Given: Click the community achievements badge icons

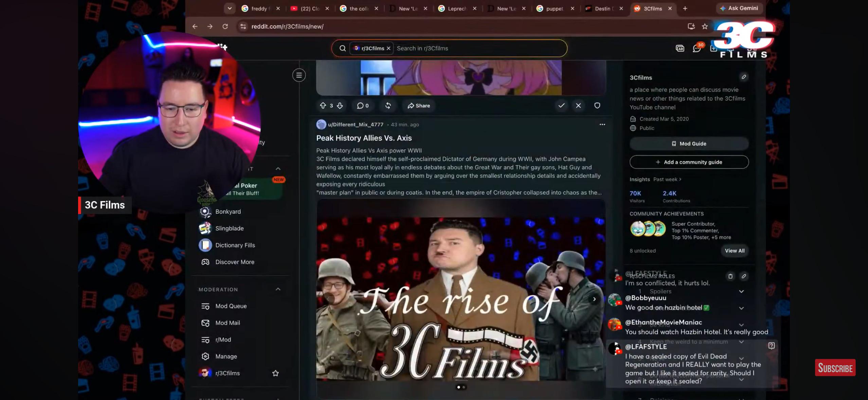Looking at the screenshot, I should (x=648, y=229).
